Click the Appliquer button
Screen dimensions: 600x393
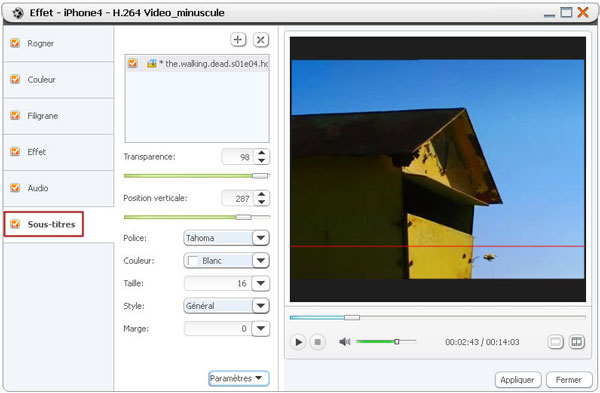(x=518, y=380)
